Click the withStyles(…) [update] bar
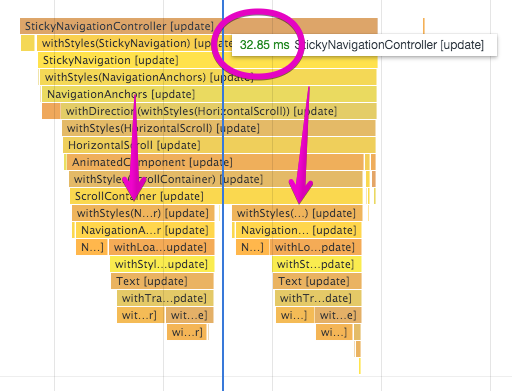512x391 pixels. (x=297, y=213)
